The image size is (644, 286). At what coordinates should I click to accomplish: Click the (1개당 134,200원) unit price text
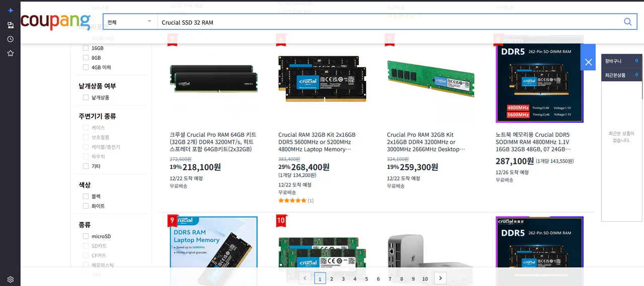point(297,175)
